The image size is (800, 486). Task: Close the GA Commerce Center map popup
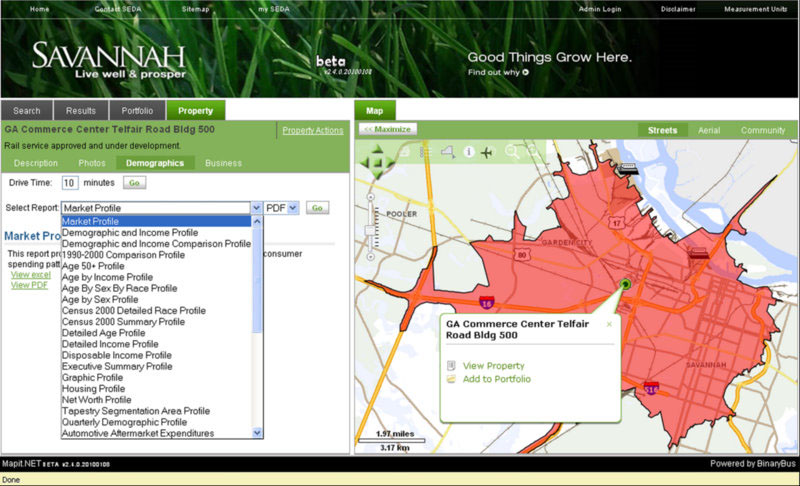609,324
